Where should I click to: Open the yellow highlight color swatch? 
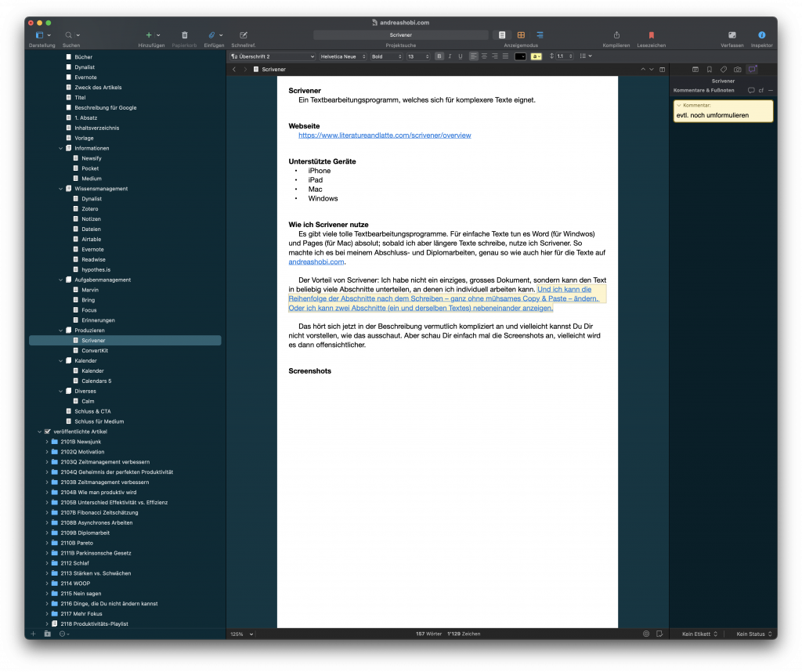coord(536,56)
